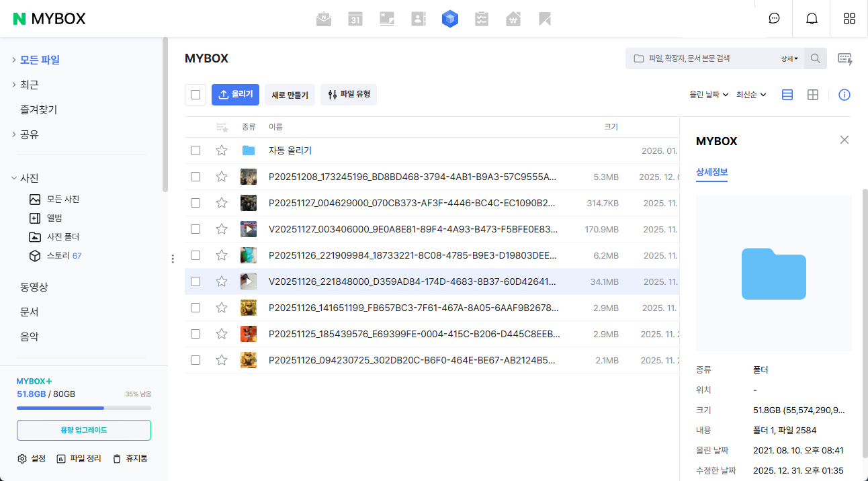Click the folder icon of 자동 올리기

[x=249, y=150]
